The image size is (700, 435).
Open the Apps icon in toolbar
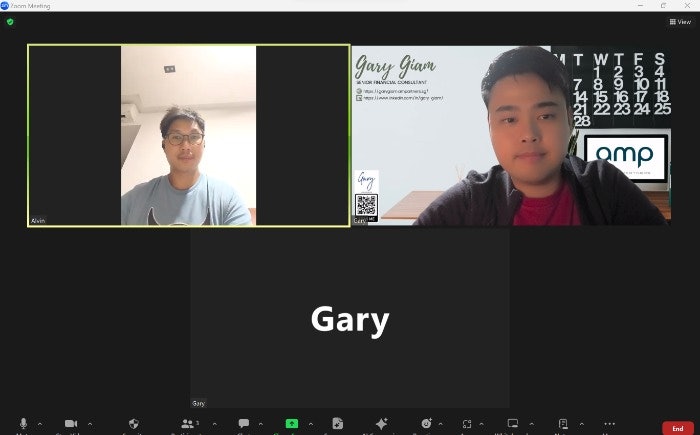[467, 424]
